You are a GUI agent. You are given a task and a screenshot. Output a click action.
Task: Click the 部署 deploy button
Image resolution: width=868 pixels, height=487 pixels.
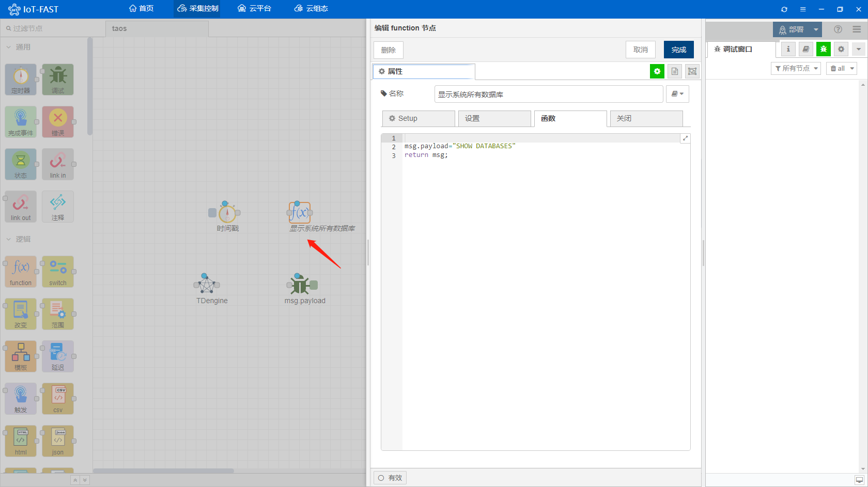(792, 29)
